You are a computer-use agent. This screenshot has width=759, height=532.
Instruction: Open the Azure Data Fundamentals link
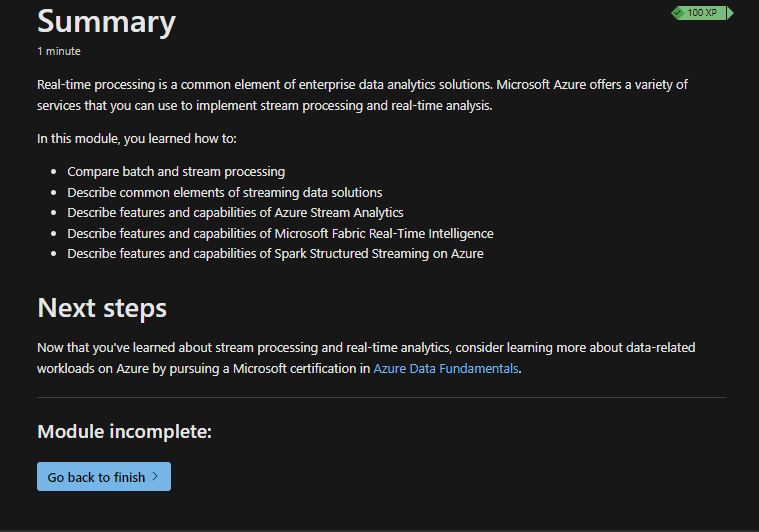[446, 369]
